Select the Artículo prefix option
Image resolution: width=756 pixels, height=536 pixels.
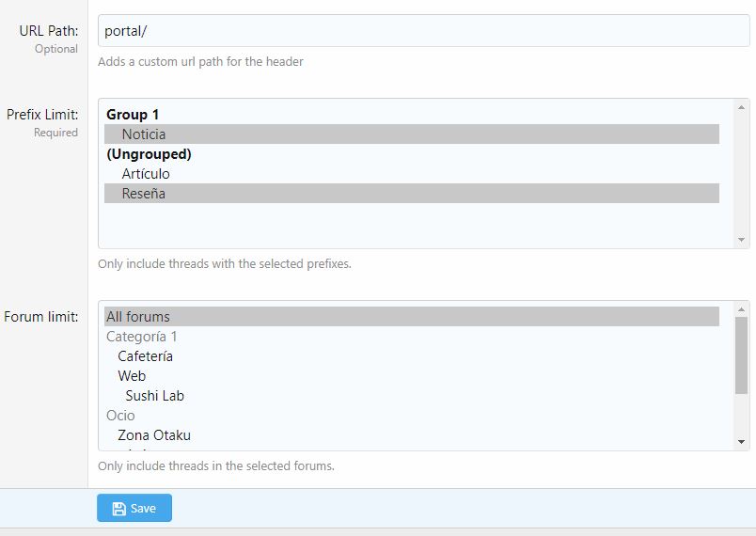146,174
